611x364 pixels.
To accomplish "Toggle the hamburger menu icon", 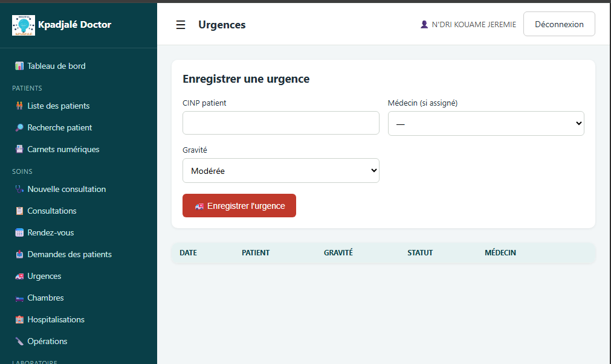I will [x=181, y=25].
